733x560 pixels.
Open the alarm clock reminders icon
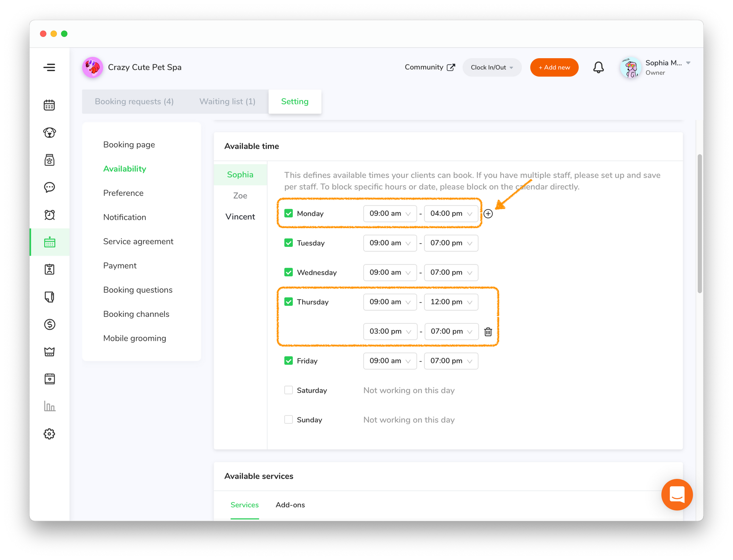click(49, 215)
